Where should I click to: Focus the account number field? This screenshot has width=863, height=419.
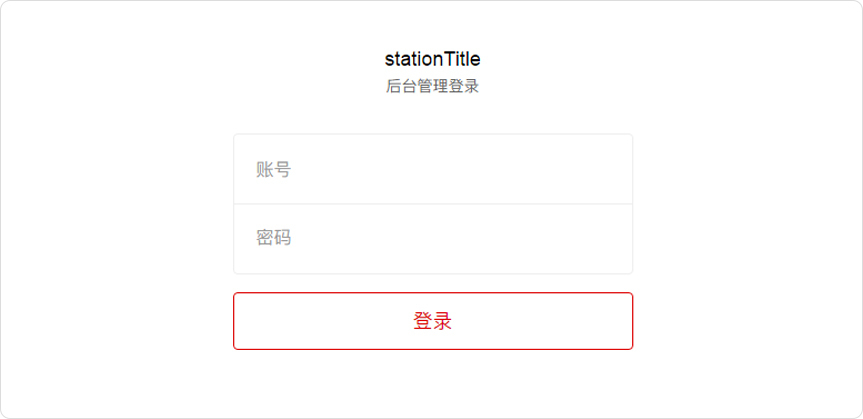432,169
